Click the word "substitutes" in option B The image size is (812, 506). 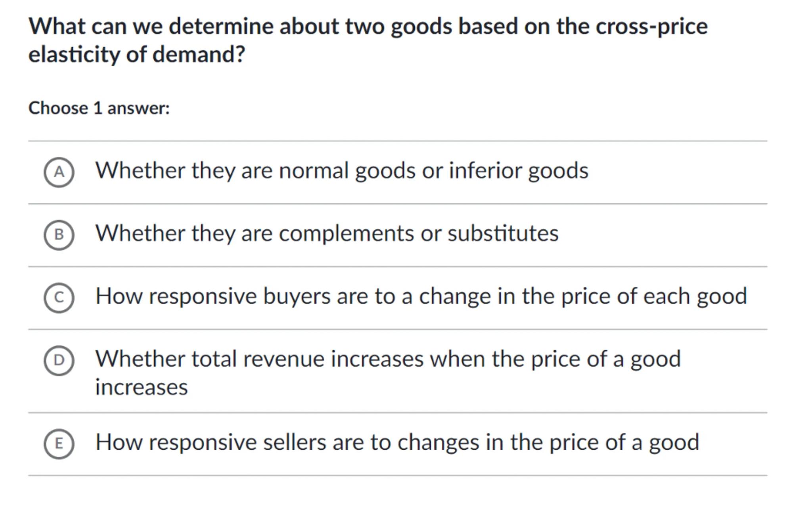coord(503,233)
